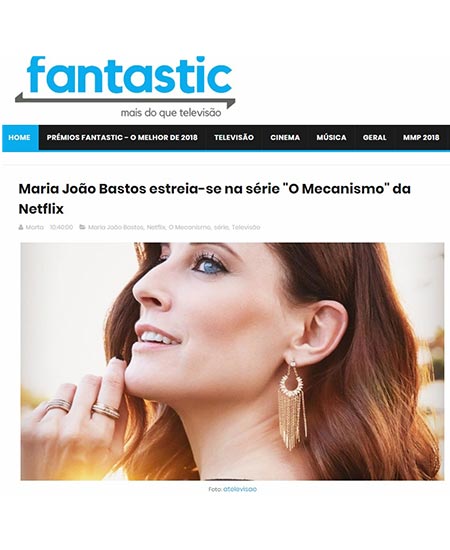Open the HOME menu tab
The height and width of the screenshot is (550, 450).
(19, 138)
